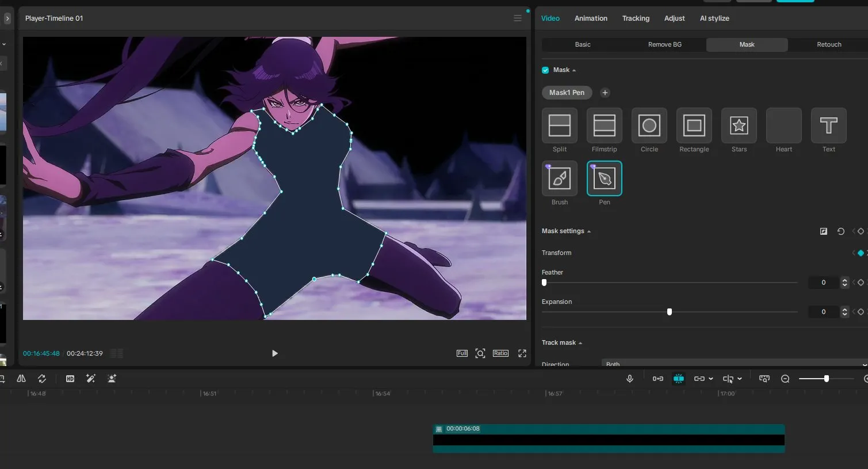
Task: Open the Direction dropdown showing Both
Action: pyautogui.click(x=734, y=364)
